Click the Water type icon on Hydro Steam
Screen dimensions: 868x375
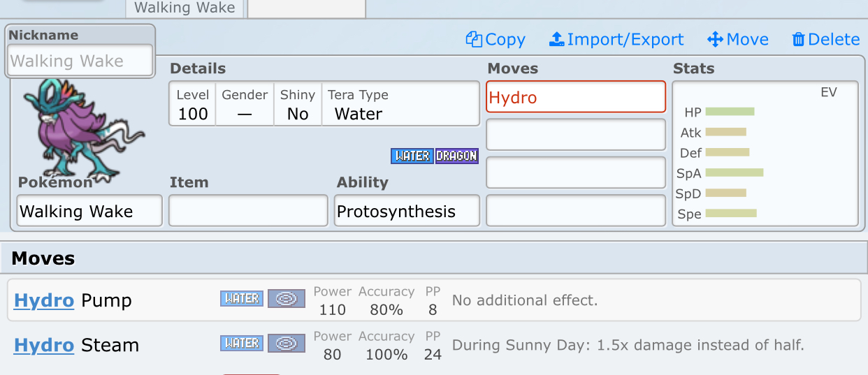click(x=242, y=344)
